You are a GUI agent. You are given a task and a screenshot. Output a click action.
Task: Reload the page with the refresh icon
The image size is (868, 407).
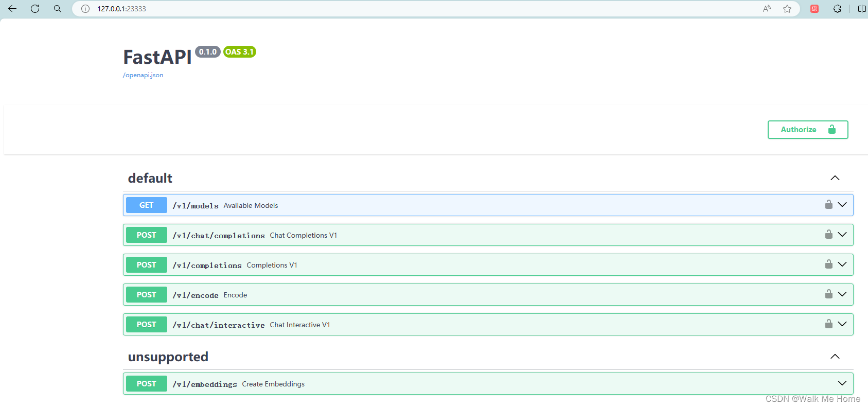(35, 9)
